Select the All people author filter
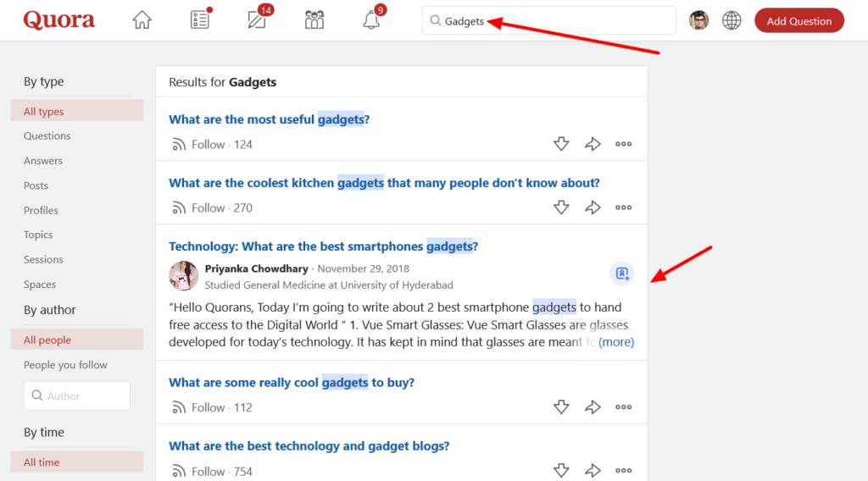Screen dimensions: 868x481 [x=77, y=340]
